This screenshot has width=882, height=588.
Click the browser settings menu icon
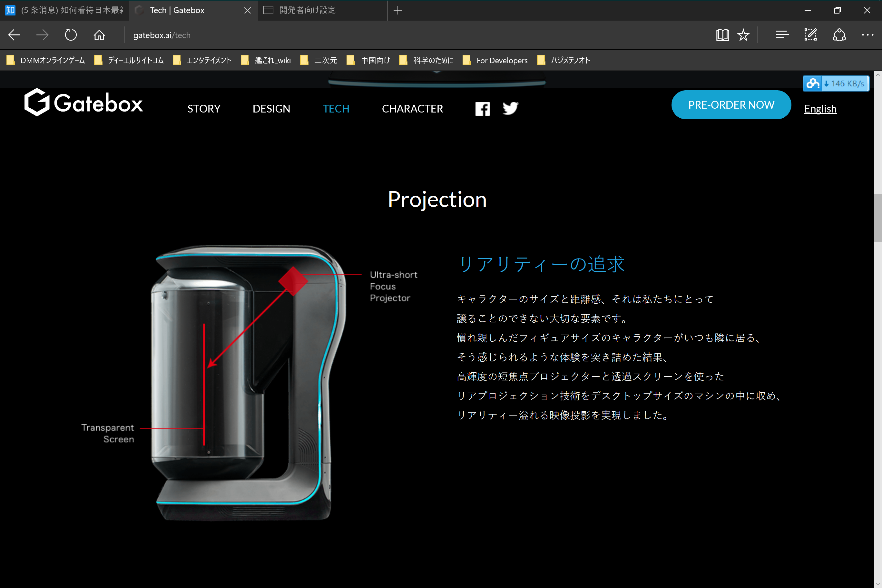(x=866, y=35)
